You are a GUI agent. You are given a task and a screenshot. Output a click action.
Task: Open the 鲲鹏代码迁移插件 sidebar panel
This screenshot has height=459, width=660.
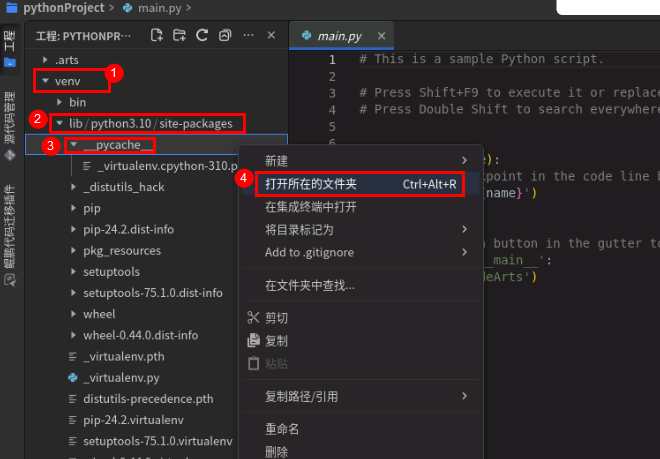pos(10,236)
